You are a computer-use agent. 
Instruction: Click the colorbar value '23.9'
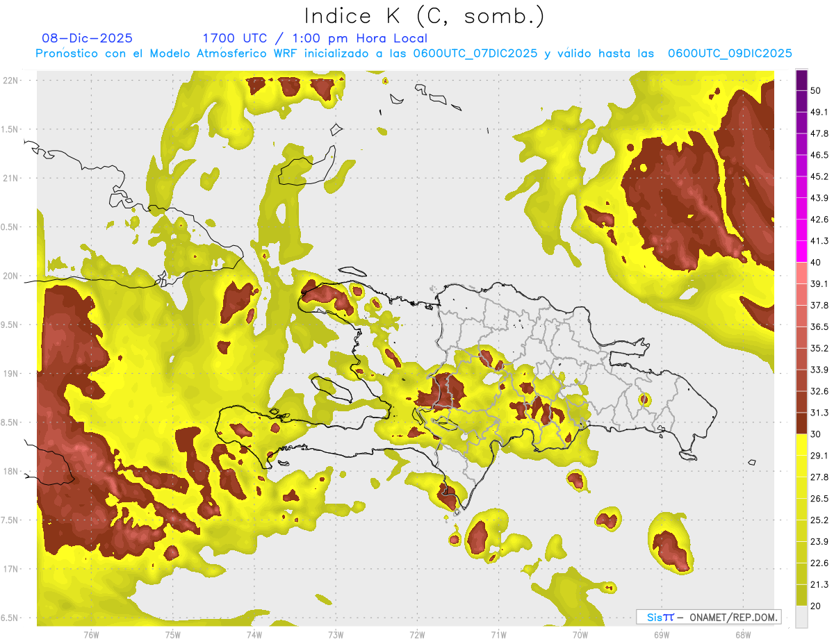tap(819, 542)
